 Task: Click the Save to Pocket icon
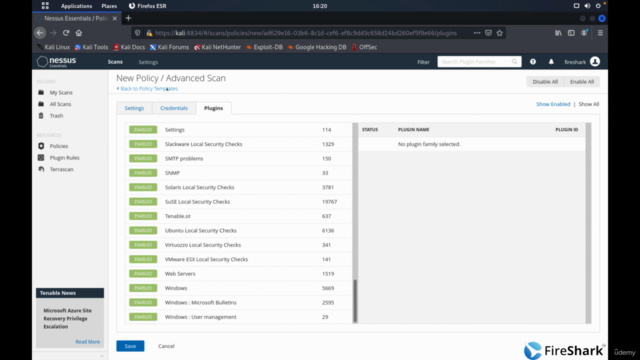pos(488,33)
